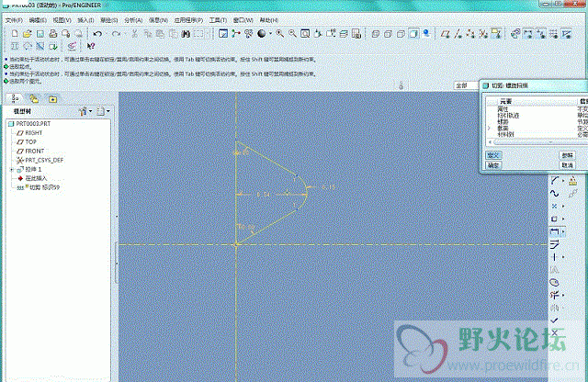Screen dimensions: 588x382
Task: Click the sketch done checkmark
Action: click(x=555, y=320)
